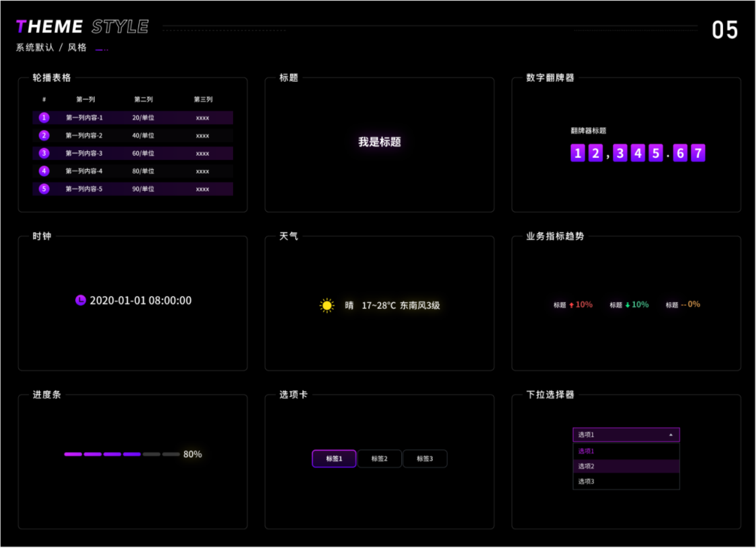
Task: Click the red up-arrow trend indicator
Action: [571, 305]
